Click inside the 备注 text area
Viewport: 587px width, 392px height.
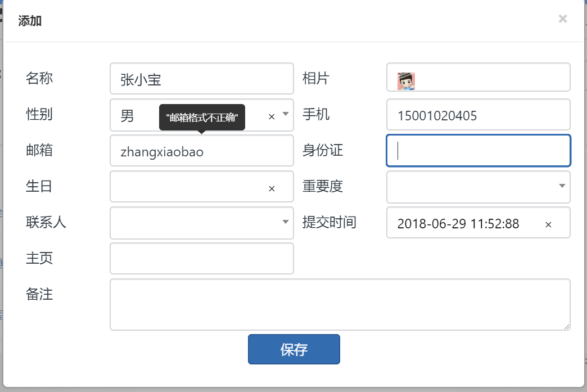[x=340, y=304]
